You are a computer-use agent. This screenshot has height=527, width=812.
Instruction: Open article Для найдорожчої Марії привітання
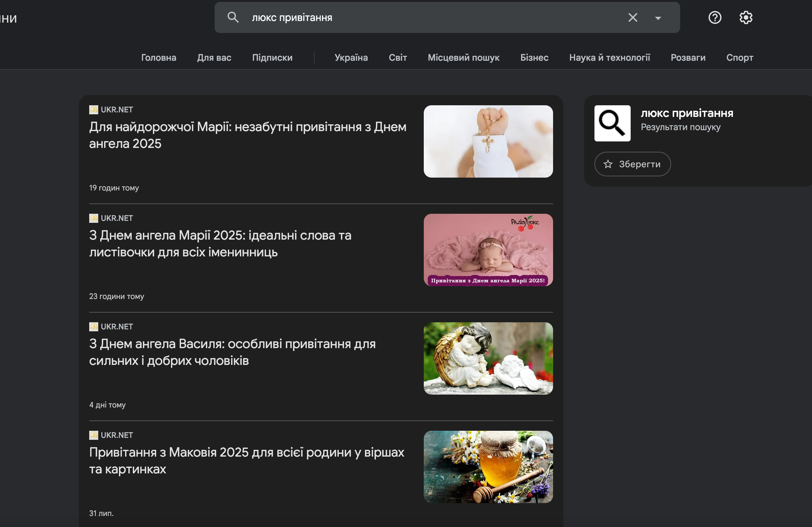click(247, 135)
